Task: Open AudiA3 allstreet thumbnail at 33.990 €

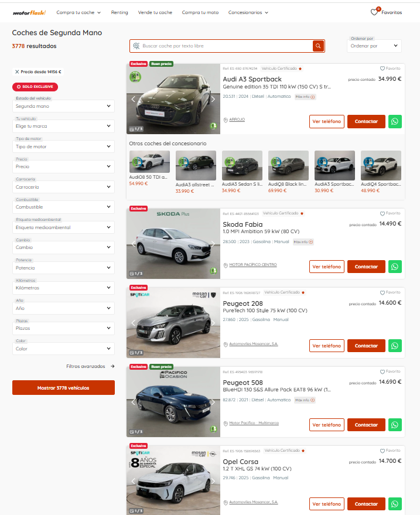Action: coord(196,166)
